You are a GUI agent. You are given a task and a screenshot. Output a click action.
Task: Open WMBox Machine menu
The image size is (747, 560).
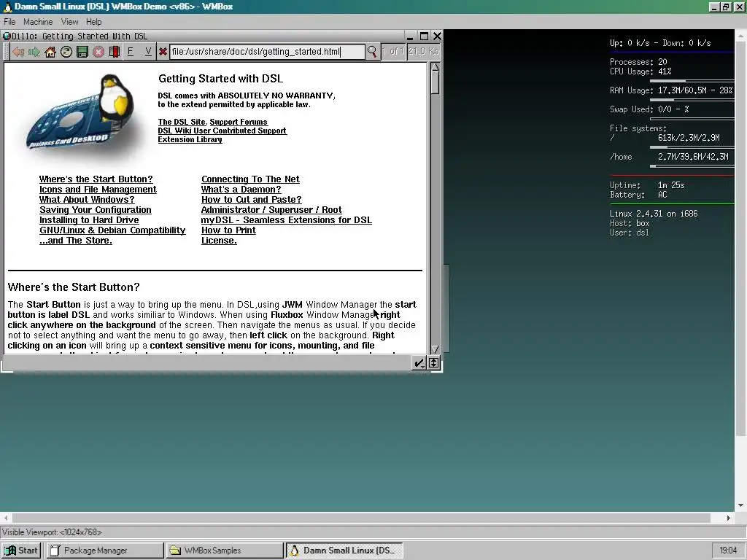[38, 22]
